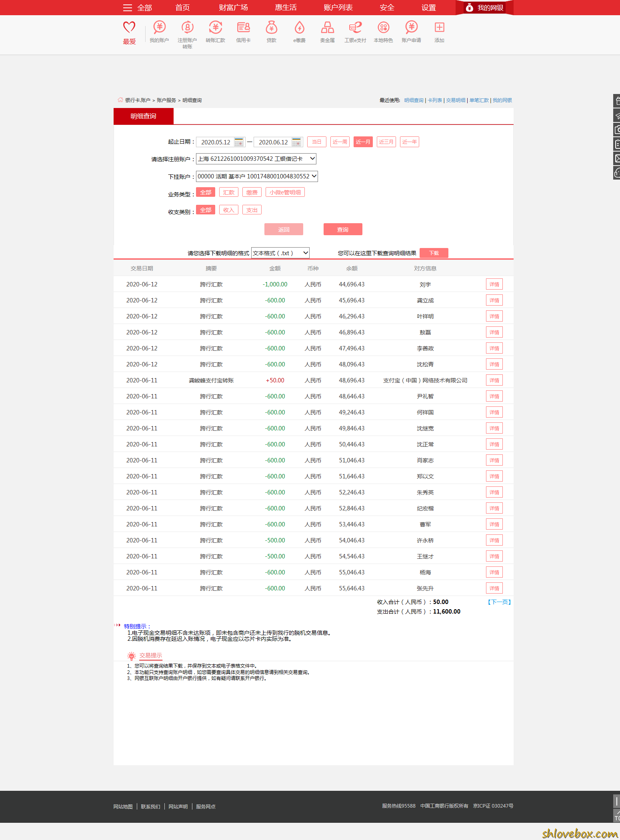Viewport: 620px width, 840px height.
Task: Open the 注册账户转账 icon
Action: point(187,28)
